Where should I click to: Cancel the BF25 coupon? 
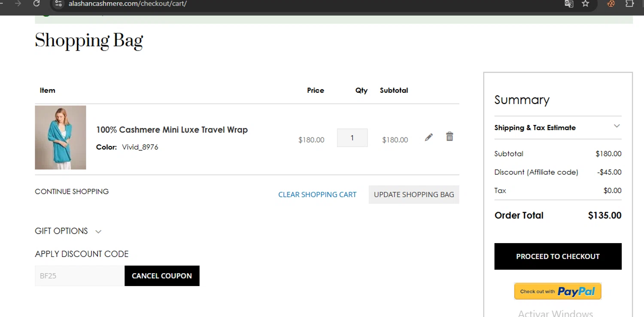click(x=162, y=276)
